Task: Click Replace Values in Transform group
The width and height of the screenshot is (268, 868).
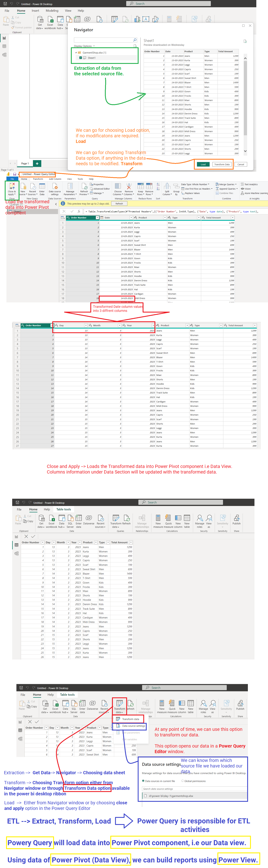Action: pos(191,193)
